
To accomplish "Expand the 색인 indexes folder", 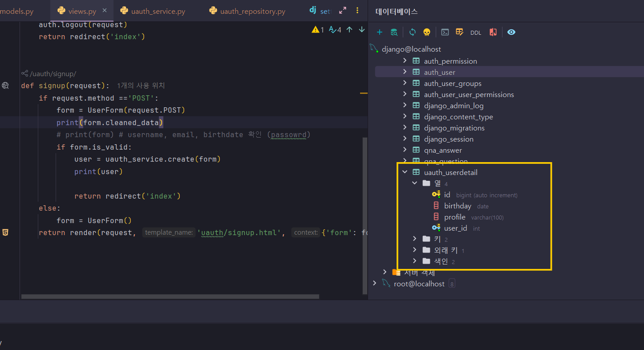I will pyautogui.click(x=415, y=261).
